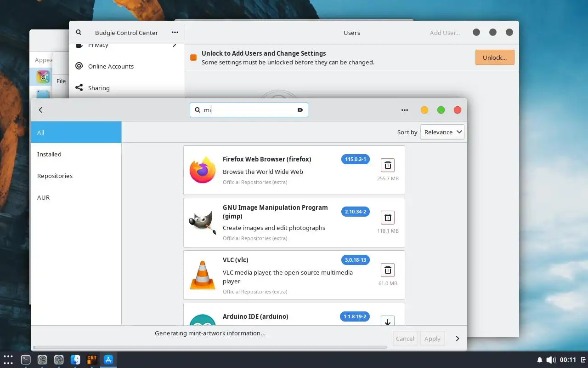Click the Sharing icon in Control Center
The image size is (588, 368).
(79, 87)
